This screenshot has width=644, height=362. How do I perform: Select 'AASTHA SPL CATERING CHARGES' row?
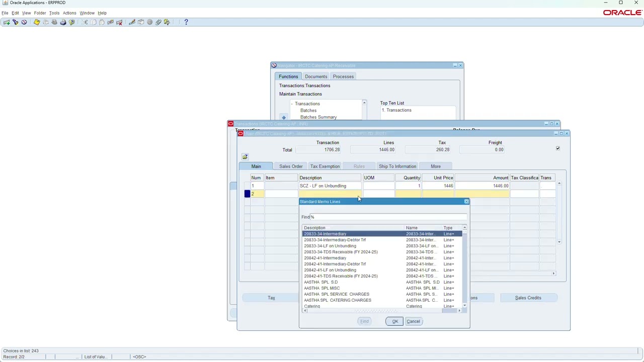[337, 300]
